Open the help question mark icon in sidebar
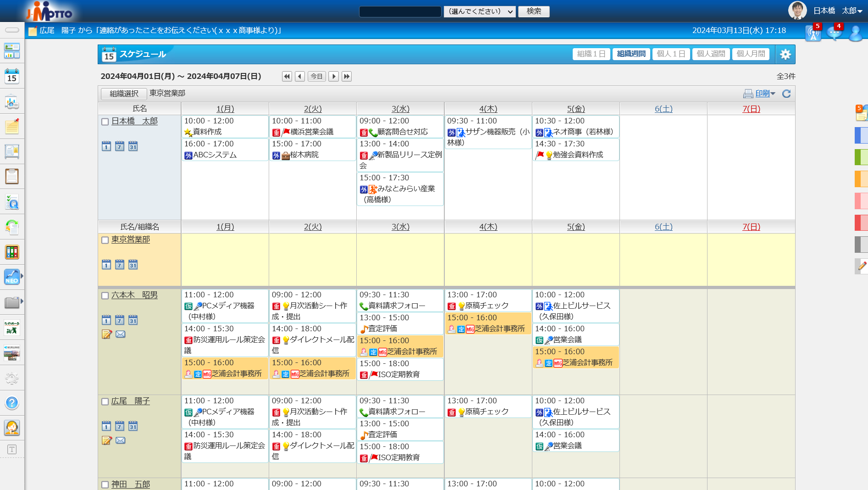868x490 pixels. tap(12, 403)
